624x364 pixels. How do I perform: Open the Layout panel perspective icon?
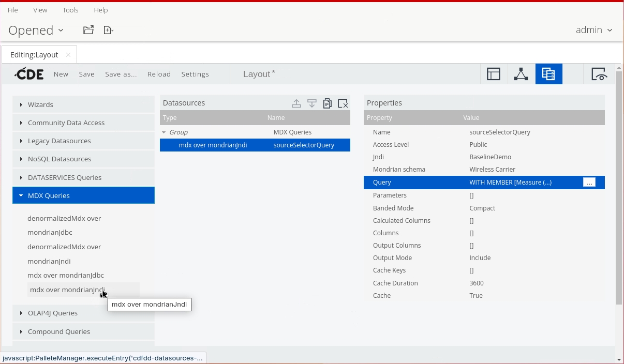pyautogui.click(x=494, y=74)
